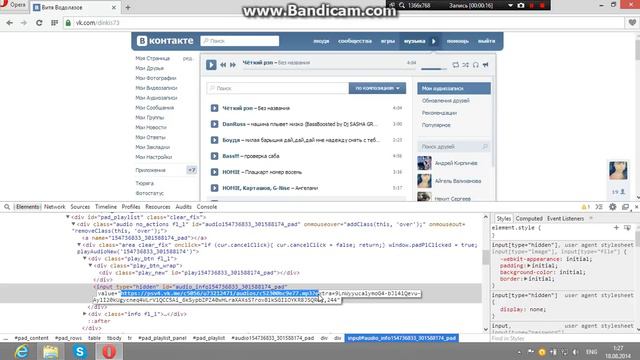This screenshot has height=360, width=640.
Task: Click 'сообщества' in VK header
Action: pos(355,41)
